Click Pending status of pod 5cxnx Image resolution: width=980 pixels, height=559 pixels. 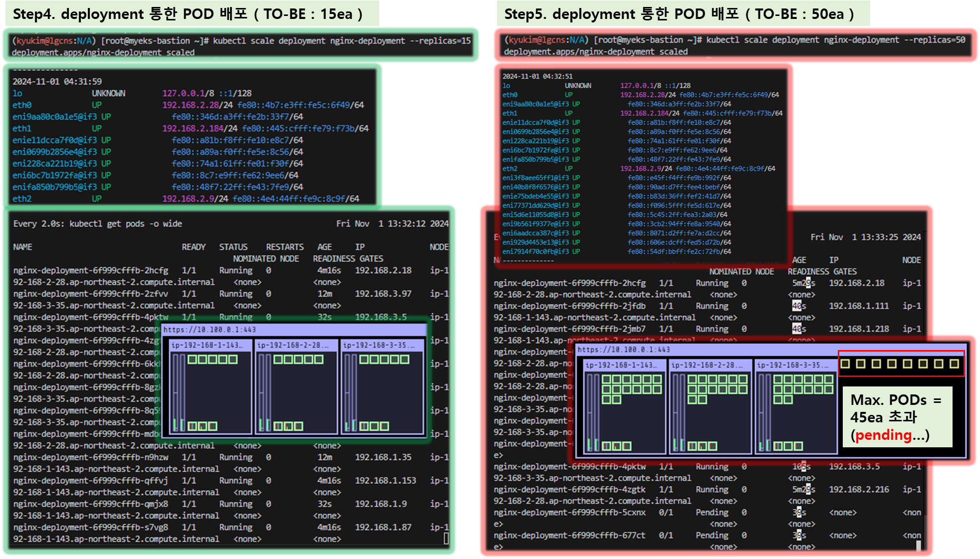point(712,512)
